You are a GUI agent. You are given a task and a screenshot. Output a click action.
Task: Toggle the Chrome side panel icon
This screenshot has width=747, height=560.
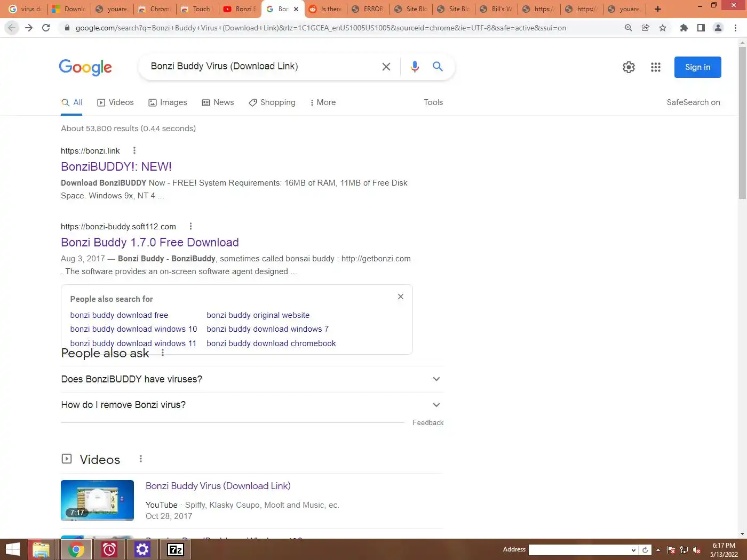coord(701,28)
